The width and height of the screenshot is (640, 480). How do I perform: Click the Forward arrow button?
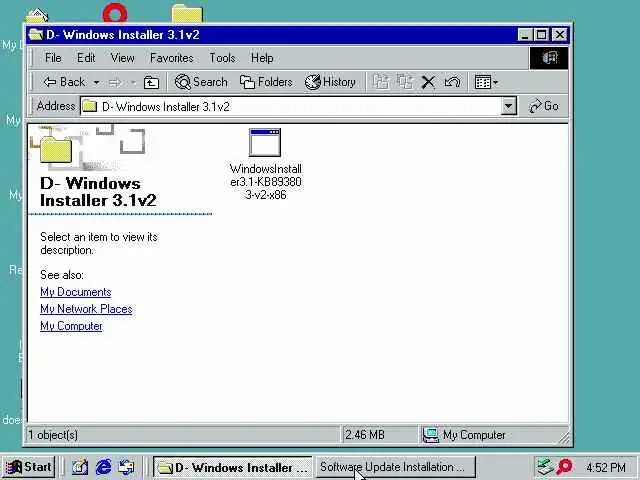(116, 82)
